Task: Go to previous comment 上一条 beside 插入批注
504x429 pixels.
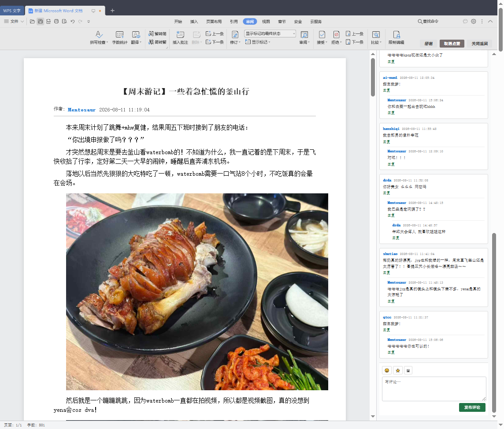Action: [x=215, y=33]
